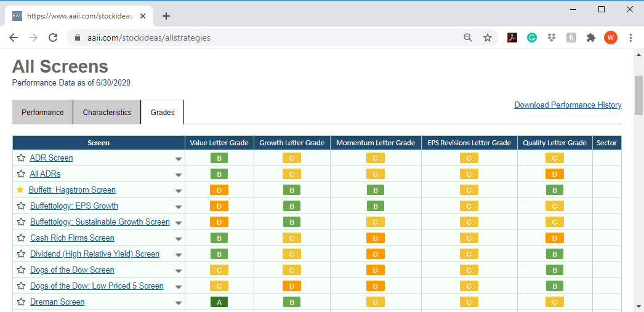Reload the page
644x312 pixels.
(53, 38)
